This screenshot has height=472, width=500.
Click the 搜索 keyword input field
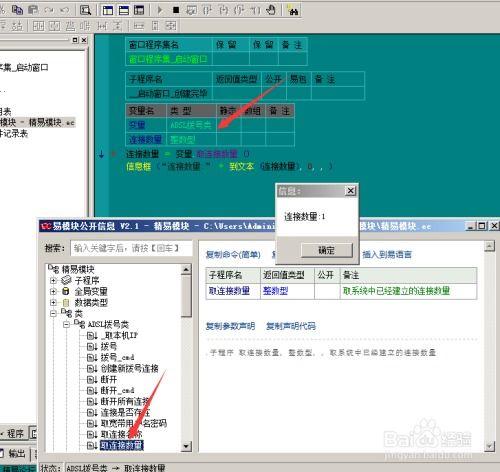[x=131, y=248]
